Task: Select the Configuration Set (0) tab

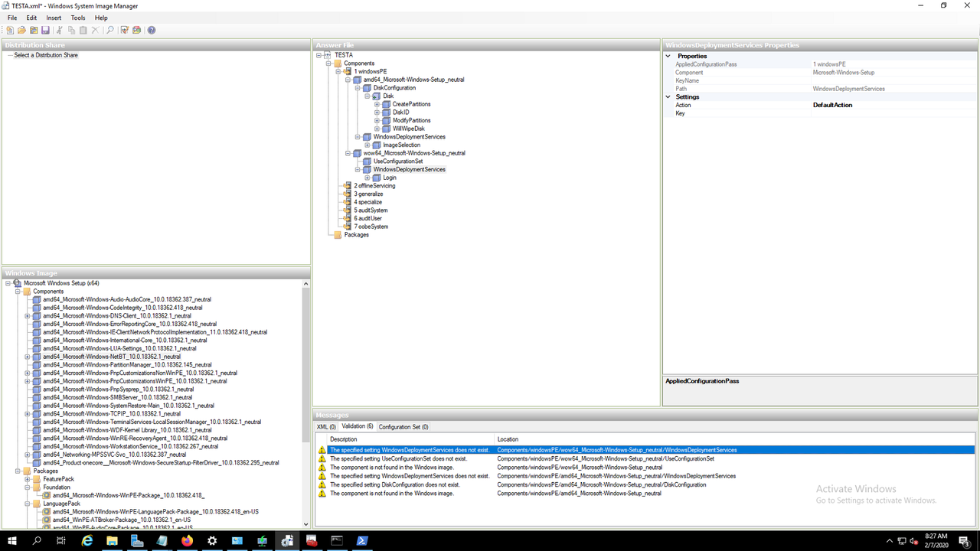Action: 403,426
